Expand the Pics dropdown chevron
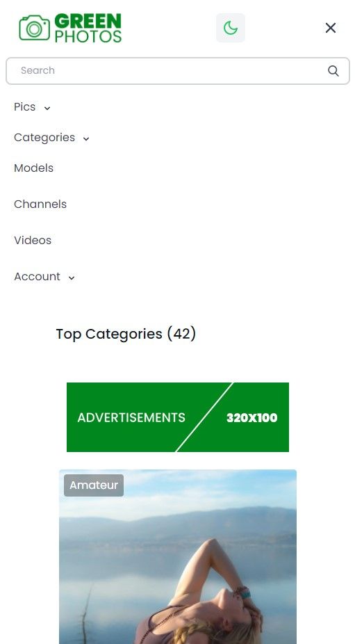The height and width of the screenshot is (644, 355). [47, 108]
